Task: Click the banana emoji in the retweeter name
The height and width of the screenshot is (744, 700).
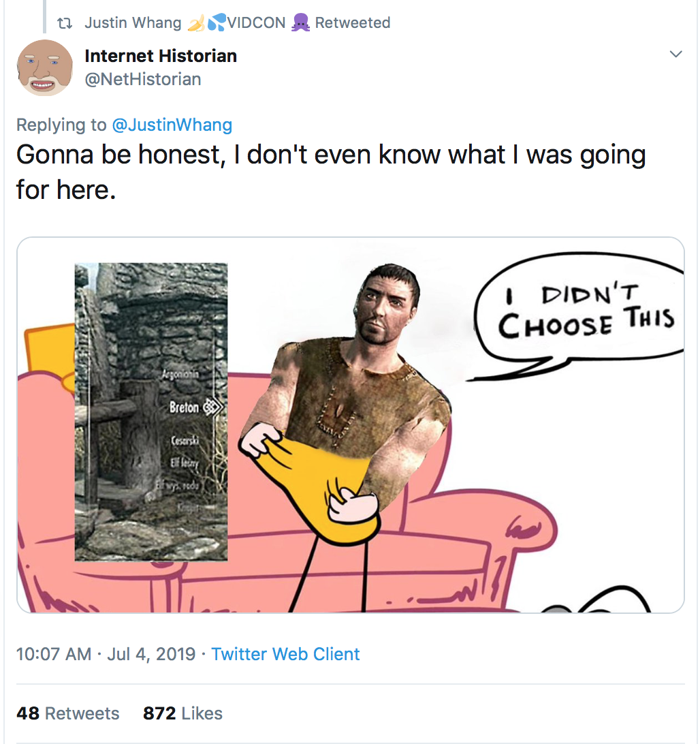Action: point(196,22)
